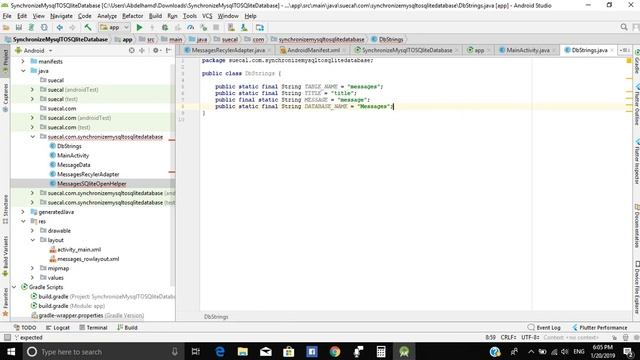Select DbStrings class in project tree
Viewport: 640px width, 360px height.
[65, 146]
